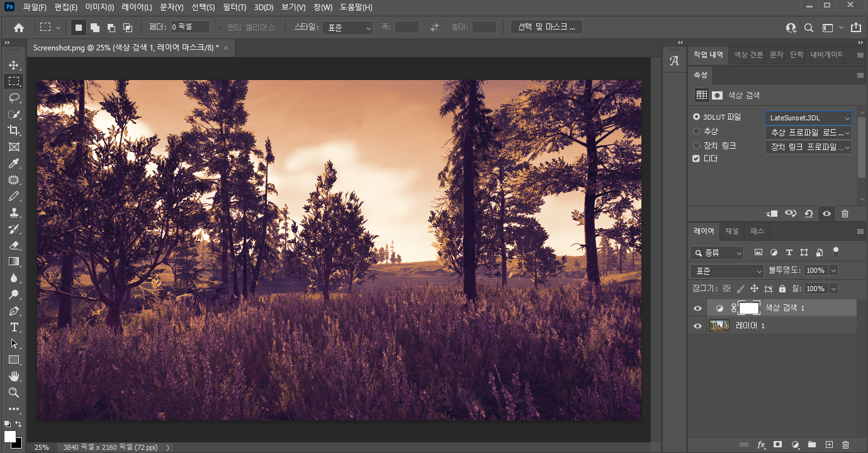Select the 3DLUT 파일 radio button
The image size is (868, 453).
(696, 117)
